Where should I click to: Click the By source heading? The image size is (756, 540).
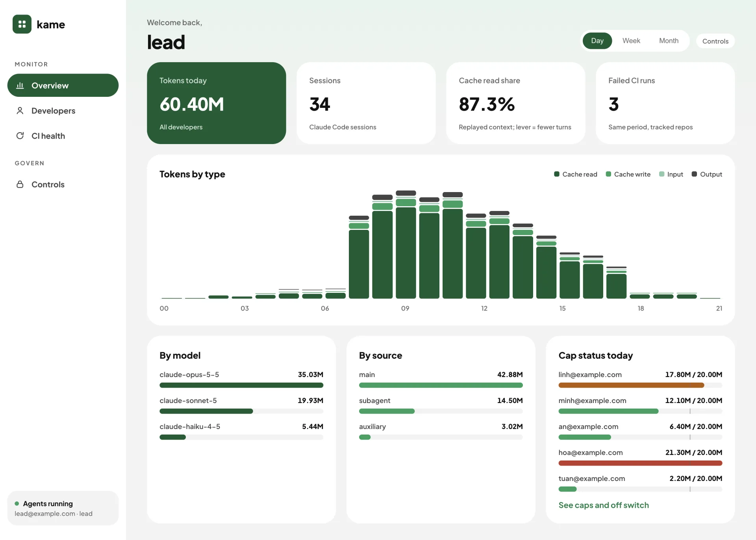pos(380,355)
